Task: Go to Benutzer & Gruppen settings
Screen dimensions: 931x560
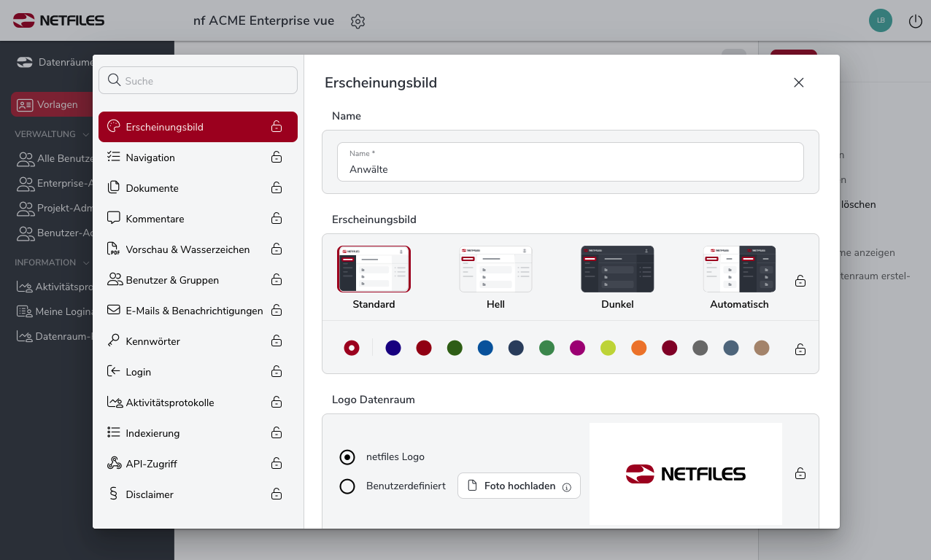Action: (172, 280)
